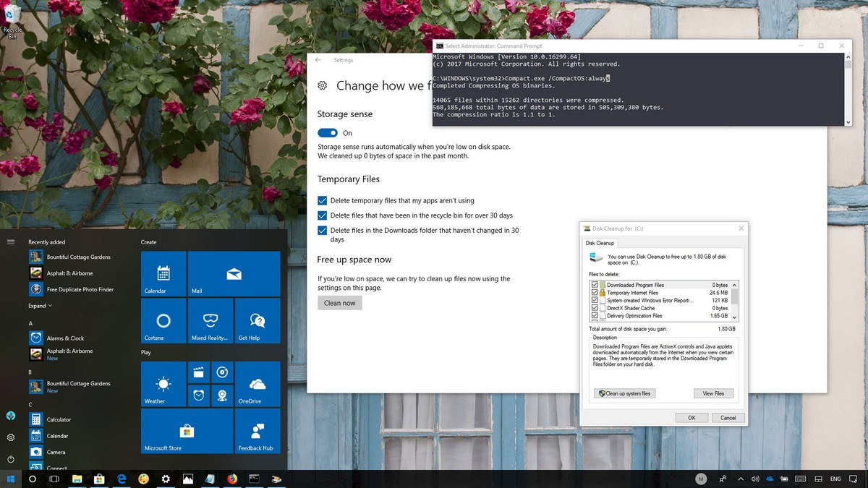Open the Photos app on the taskbar
The height and width of the screenshot is (488, 868).
point(188,479)
